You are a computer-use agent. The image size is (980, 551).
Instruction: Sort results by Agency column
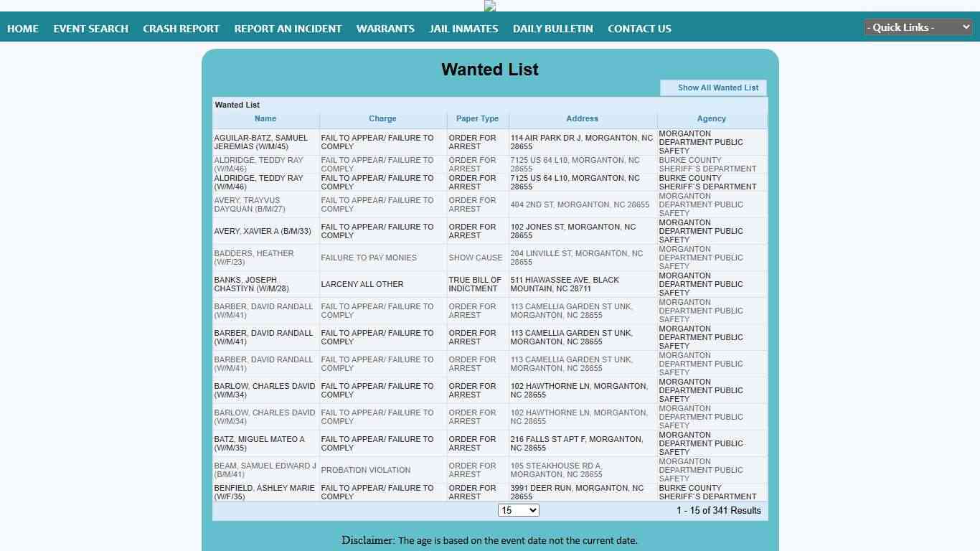click(x=711, y=118)
